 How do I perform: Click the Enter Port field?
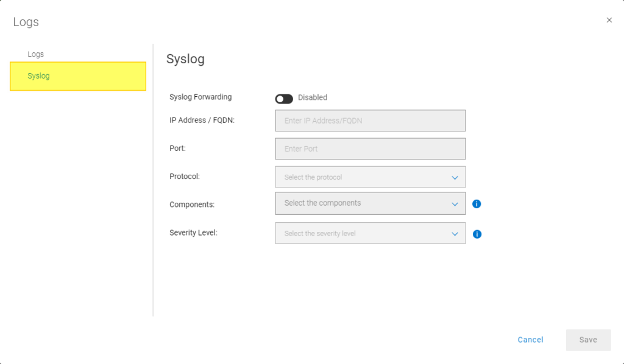pyautogui.click(x=370, y=149)
